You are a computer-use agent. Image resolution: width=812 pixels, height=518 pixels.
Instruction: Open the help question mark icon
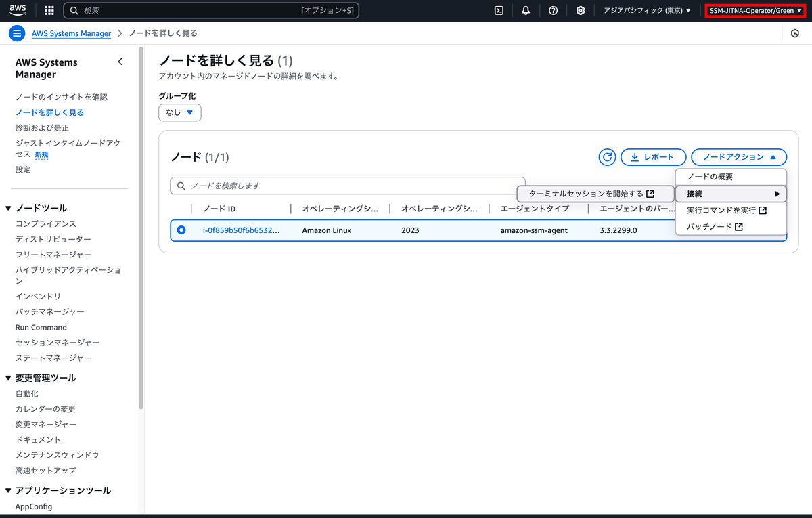tap(553, 10)
